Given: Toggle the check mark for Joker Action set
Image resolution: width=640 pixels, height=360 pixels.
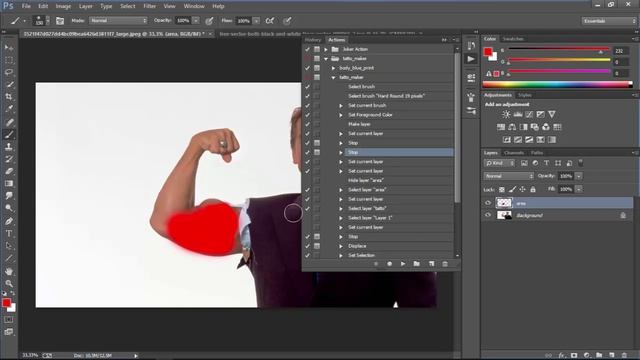Looking at the screenshot, I should coord(307,49).
